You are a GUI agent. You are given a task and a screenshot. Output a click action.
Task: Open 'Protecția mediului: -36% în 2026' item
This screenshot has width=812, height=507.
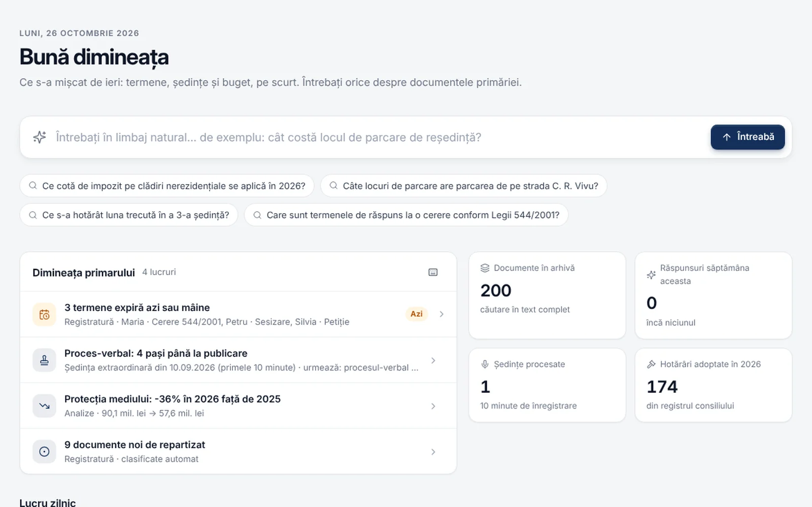pos(238,406)
